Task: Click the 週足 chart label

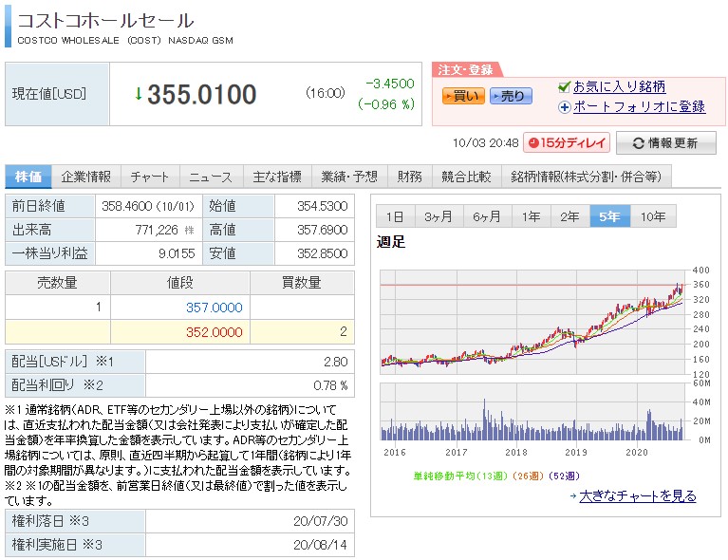Action: coord(390,242)
